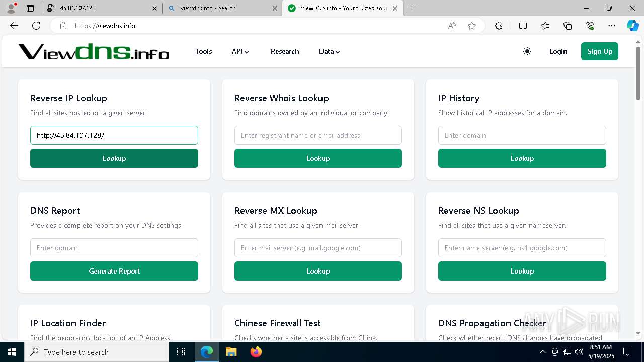Click Lookup under Reverse IP Lookup
The width and height of the screenshot is (644, 362).
point(114,158)
